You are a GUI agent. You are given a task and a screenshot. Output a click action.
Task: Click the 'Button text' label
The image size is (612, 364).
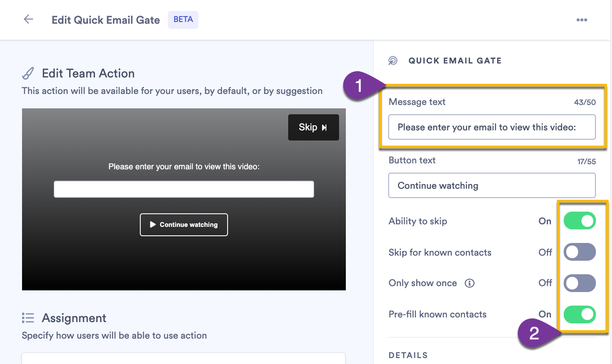click(x=412, y=160)
